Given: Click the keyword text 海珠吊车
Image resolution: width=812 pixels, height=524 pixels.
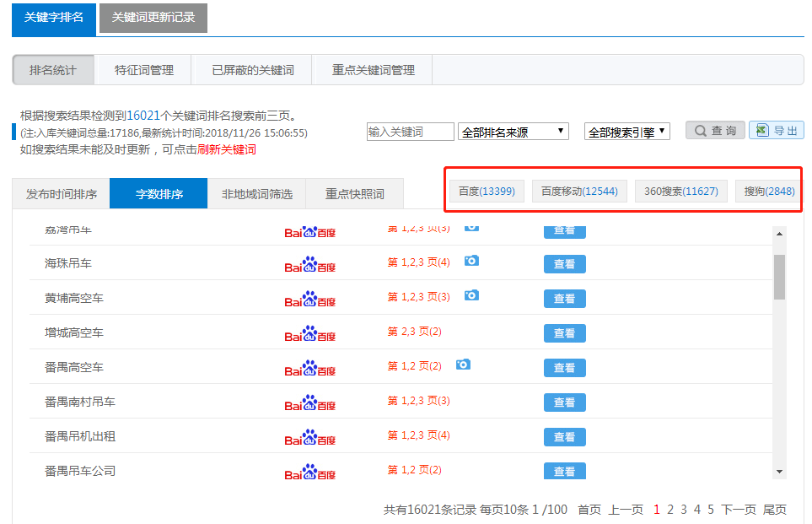Looking at the screenshot, I should 67,263.
